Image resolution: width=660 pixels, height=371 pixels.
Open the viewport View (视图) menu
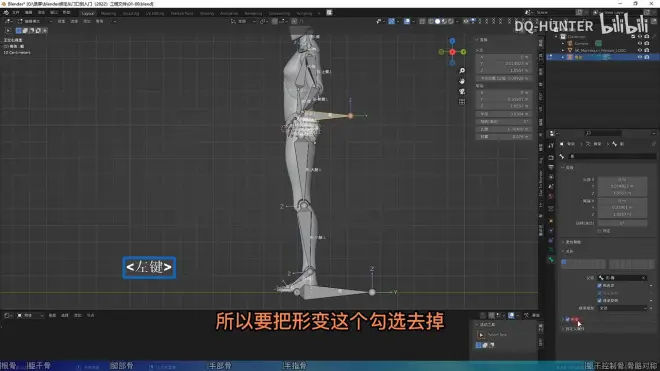pyautogui.click(x=61, y=21)
